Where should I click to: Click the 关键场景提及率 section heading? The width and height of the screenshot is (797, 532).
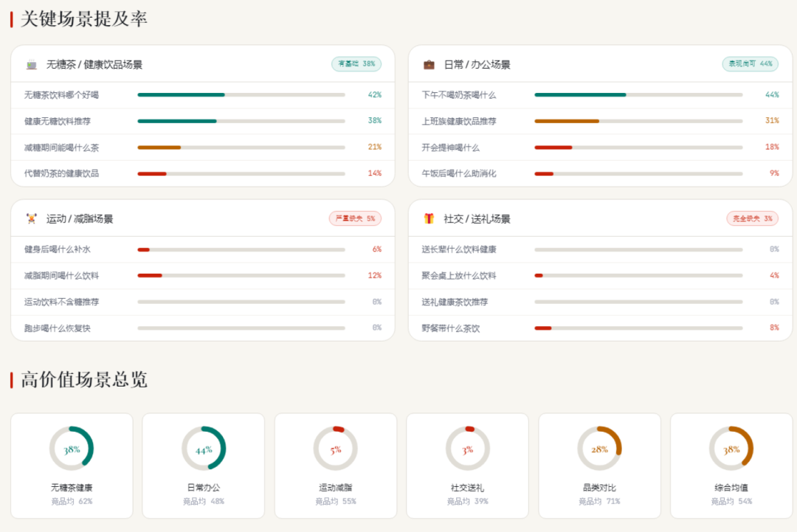coord(84,19)
